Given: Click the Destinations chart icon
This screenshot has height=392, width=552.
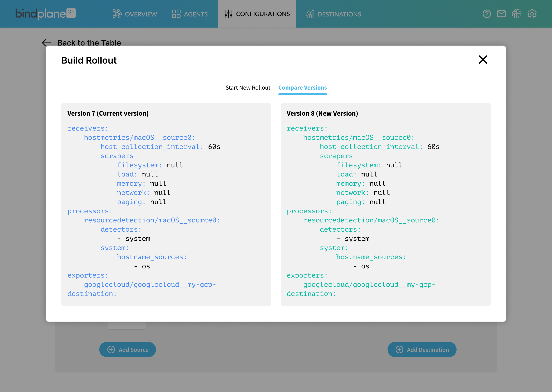Looking at the screenshot, I should click(310, 14).
